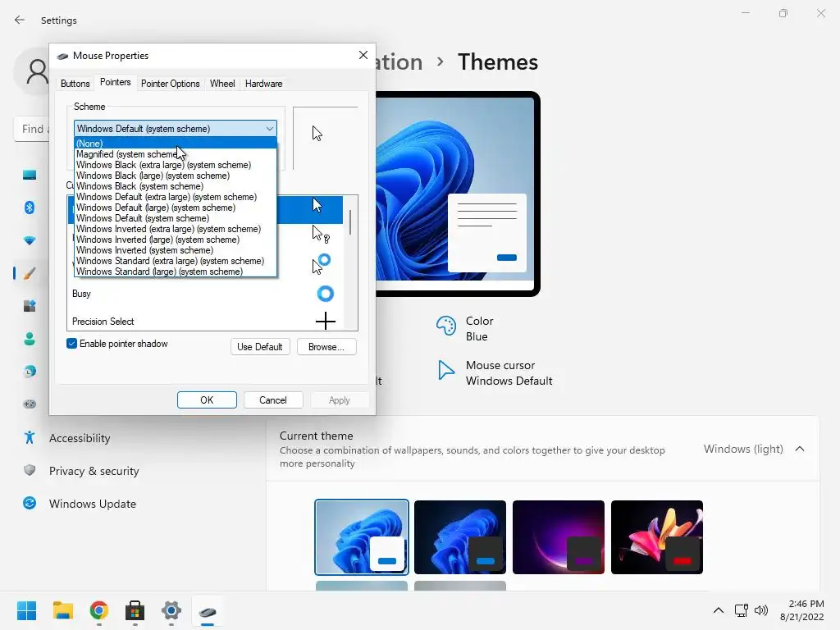Apply the purple Glow theme thumbnail
The height and width of the screenshot is (630, 840).
pyautogui.click(x=559, y=536)
